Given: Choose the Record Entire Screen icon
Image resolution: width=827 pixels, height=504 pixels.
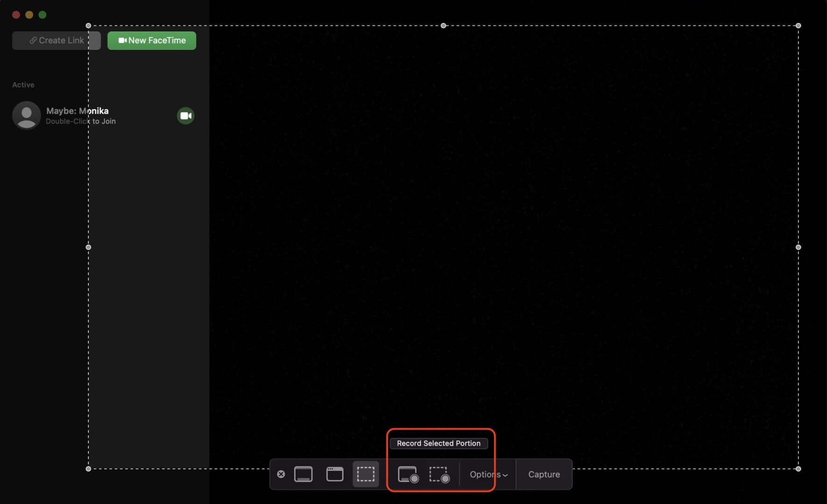Looking at the screenshot, I should 408,474.
